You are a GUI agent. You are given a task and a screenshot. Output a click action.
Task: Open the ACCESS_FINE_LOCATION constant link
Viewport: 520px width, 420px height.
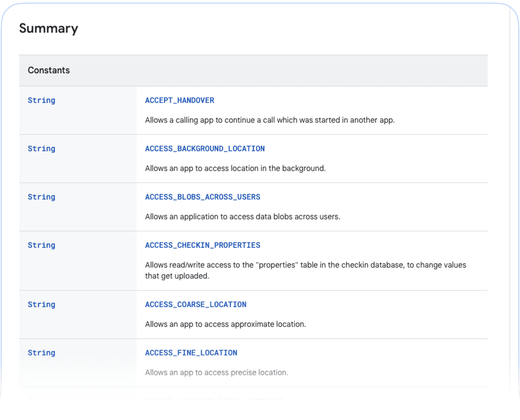click(x=191, y=353)
